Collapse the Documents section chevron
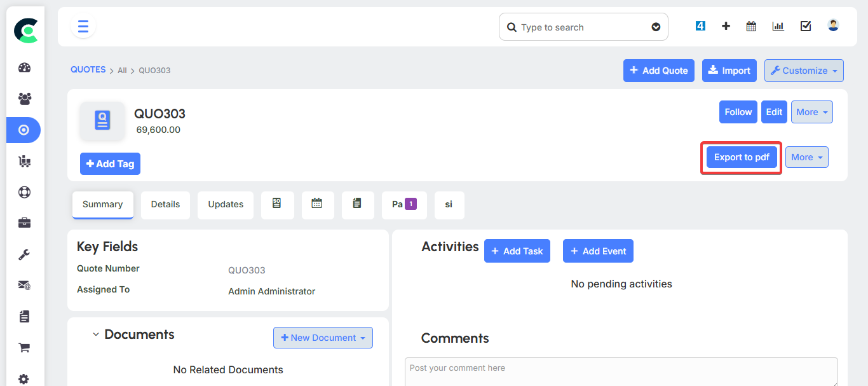The height and width of the screenshot is (386, 868). click(96, 334)
